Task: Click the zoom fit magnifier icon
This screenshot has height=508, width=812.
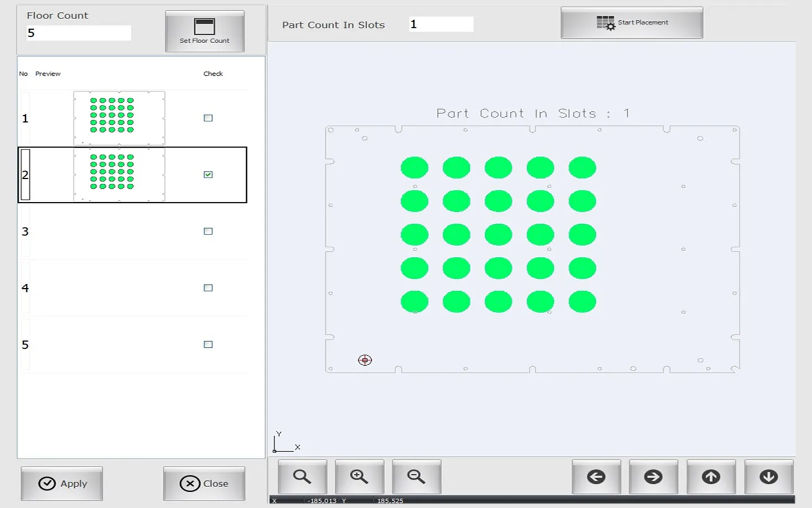Action: tap(302, 477)
